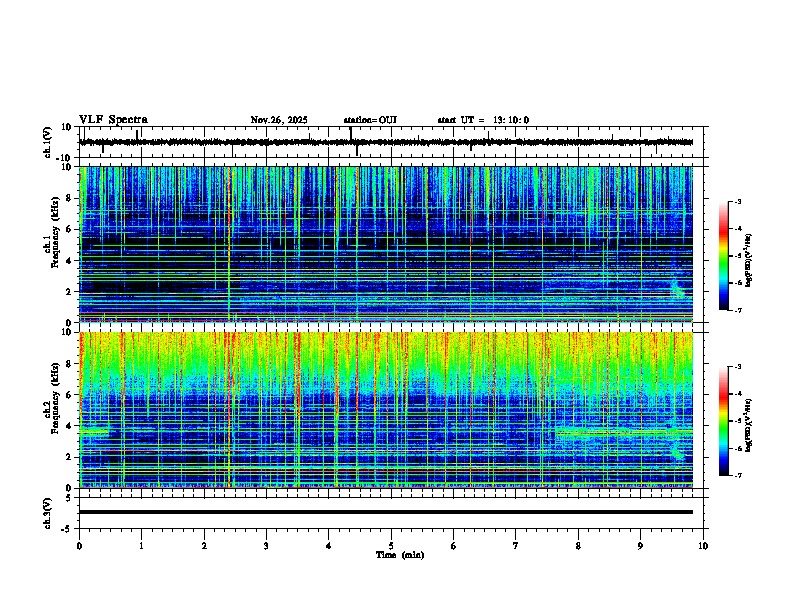Click the ch.1 voltage waveform trace
Screen dimensions: 792x612
pyautogui.click(x=386, y=142)
